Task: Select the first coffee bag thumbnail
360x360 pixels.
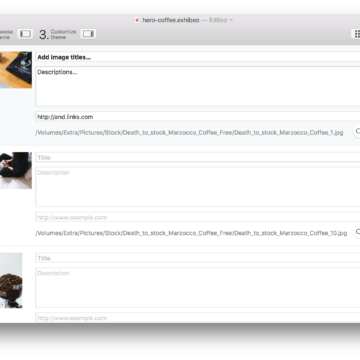Action: point(16,70)
